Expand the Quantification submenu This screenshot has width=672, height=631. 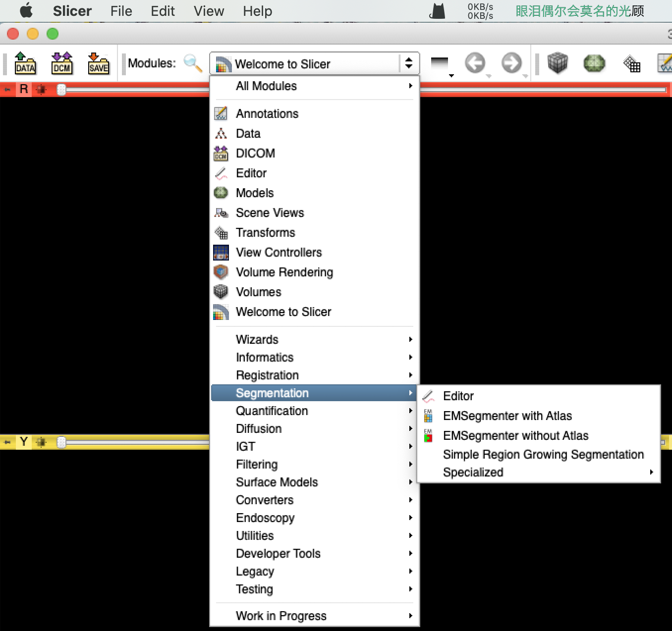(x=315, y=411)
